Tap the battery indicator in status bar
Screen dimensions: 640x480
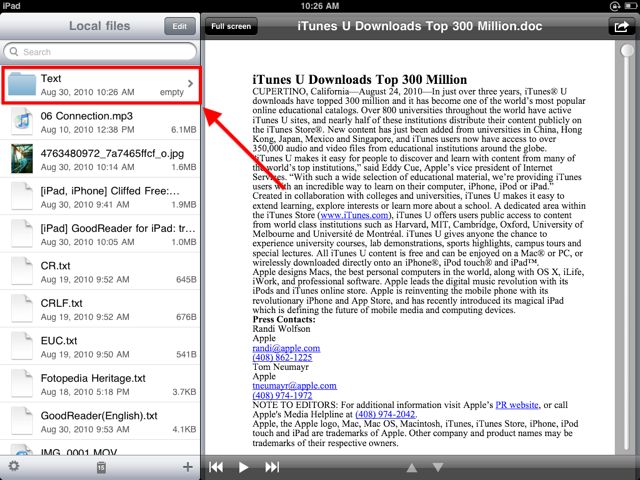[x=629, y=6]
